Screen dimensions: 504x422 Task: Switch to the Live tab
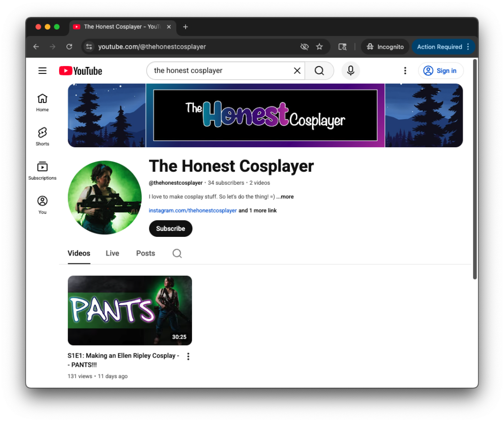pos(112,254)
